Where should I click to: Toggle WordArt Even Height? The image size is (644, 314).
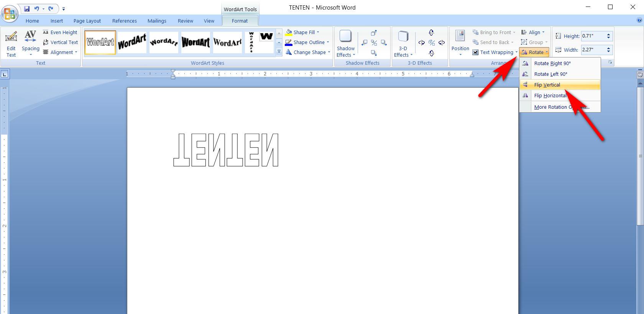(61, 33)
